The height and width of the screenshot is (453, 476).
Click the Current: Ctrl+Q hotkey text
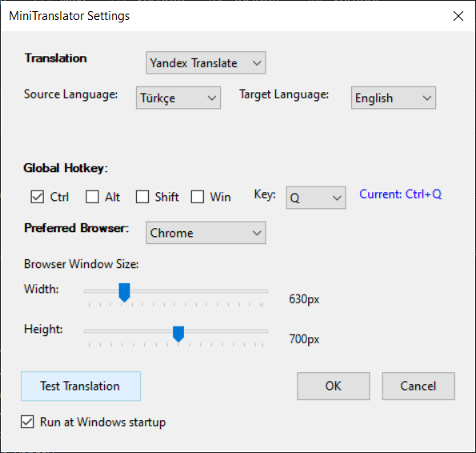401,194
